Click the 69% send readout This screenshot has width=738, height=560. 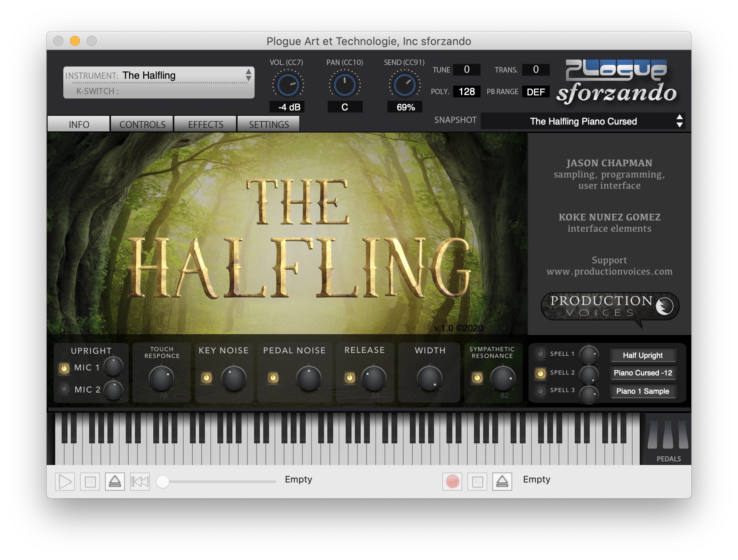405,107
